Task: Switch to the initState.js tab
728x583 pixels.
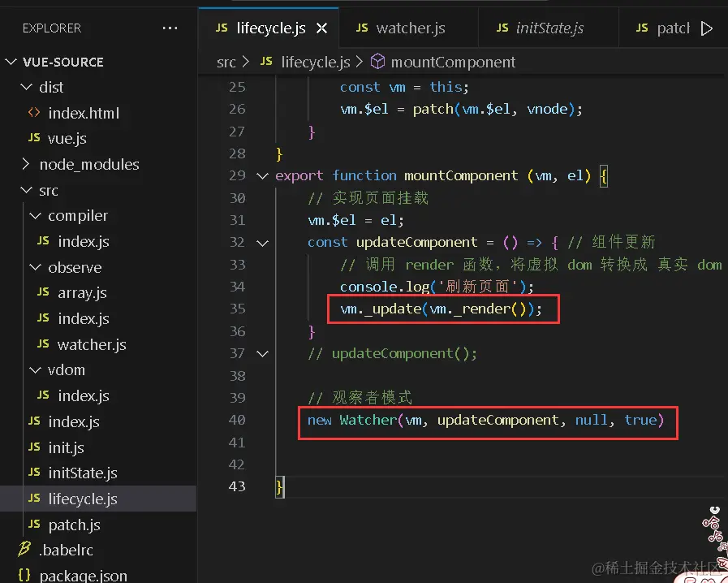Action: tap(549, 28)
